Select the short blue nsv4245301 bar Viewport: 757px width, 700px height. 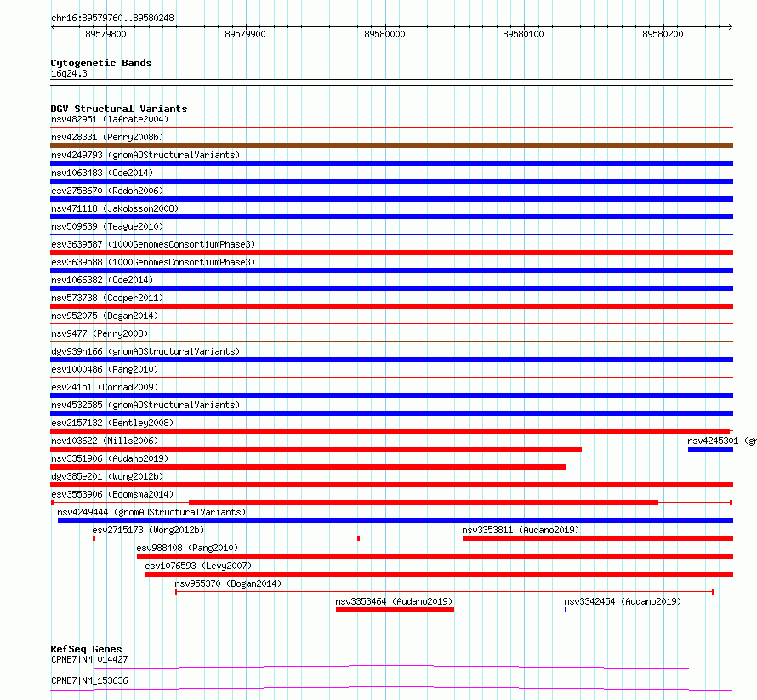[711, 449]
